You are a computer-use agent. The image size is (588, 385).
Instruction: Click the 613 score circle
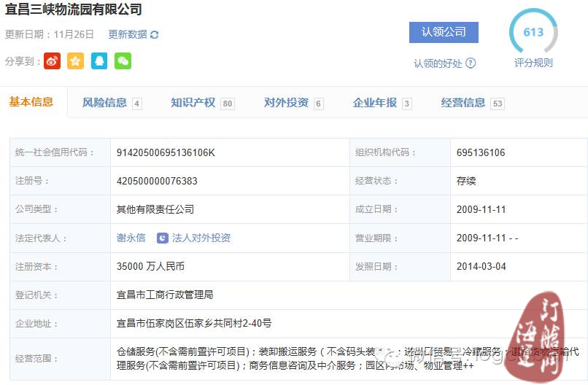[x=533, y=32]
